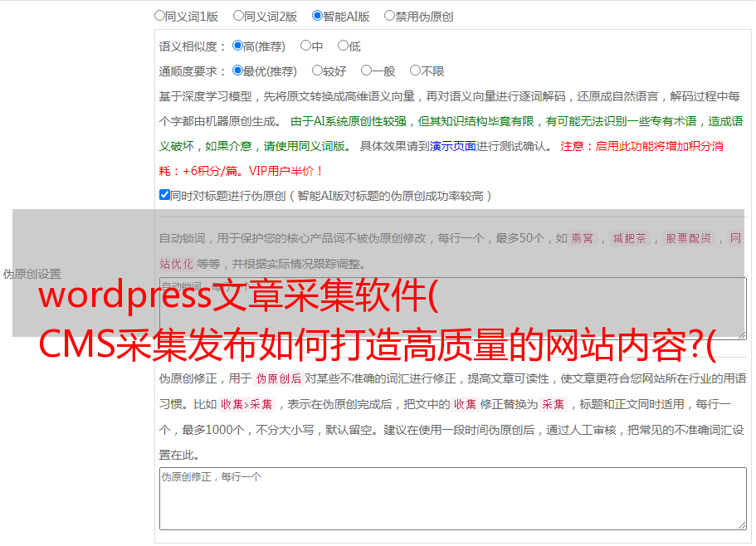Click the red VIP用户半价！ notice text
This screenshot has height=546, width=756.
click(x=286, y=172)
